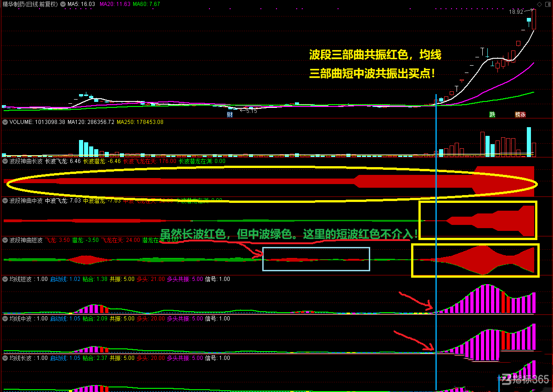Open the 均线中波 panel dropdown arrow
553x392 pixels.
click(5, 319)
